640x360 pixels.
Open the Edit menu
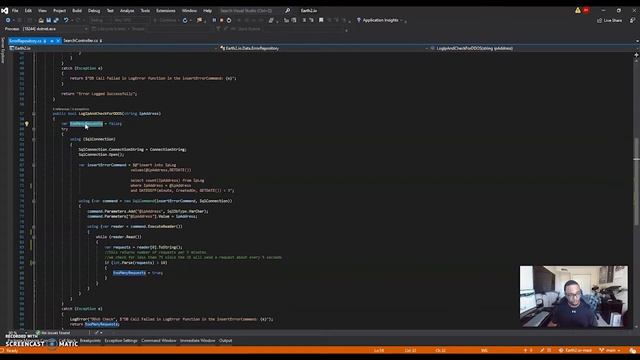tap(28, 11)
